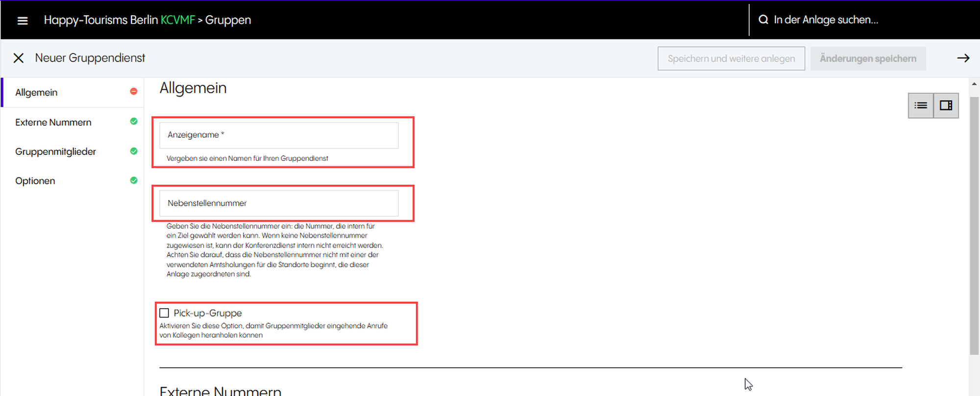Viewport: 980px width, 396px height.
Task: Jump to the Optionen section
Action: pos(35,181)
